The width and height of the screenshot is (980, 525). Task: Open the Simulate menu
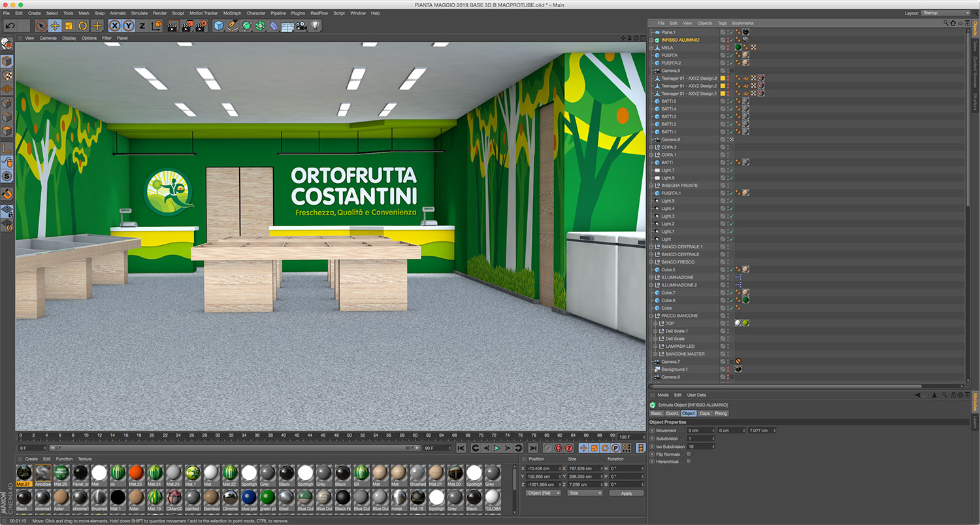coord(139,13)
